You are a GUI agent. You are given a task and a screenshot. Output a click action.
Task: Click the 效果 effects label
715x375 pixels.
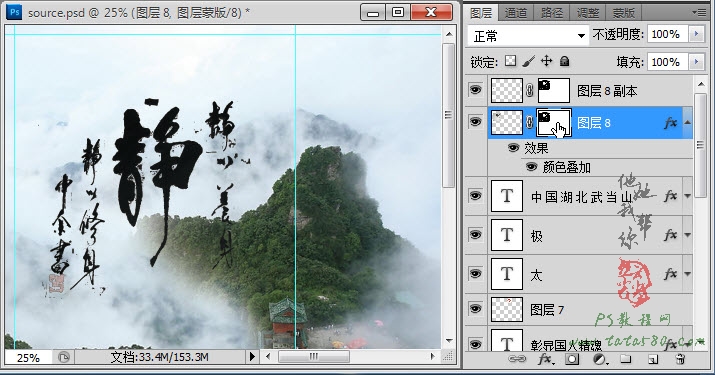(536, 148)
